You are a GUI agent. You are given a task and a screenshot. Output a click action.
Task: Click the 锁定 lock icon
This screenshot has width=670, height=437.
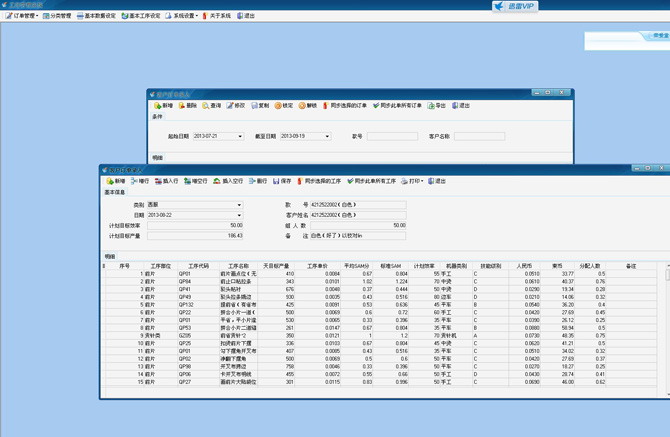tap(278, 105)
